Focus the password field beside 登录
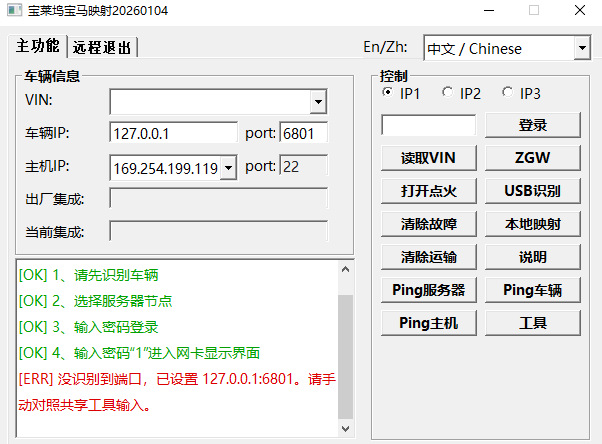 pos(428,125)
